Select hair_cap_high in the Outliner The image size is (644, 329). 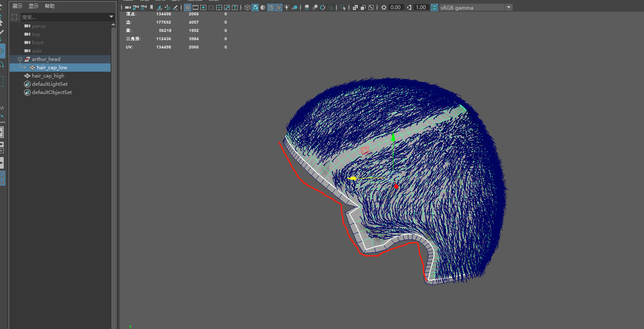coord(49,75)
